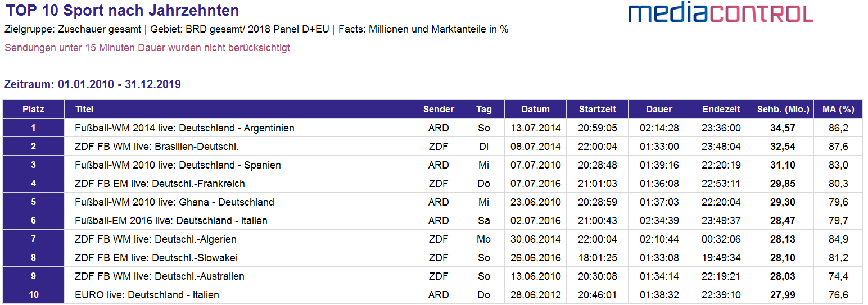Click the Sehb. (Mio.) column header

click(x=783, y=109)
